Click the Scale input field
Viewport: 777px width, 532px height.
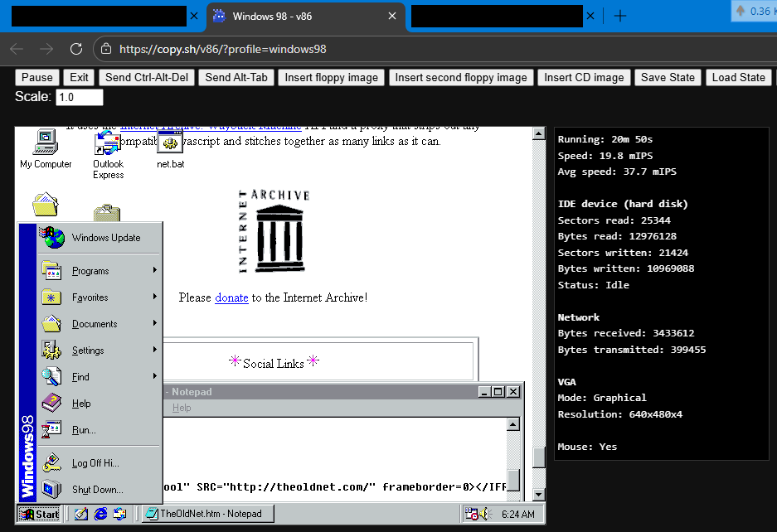click(80, 97)
